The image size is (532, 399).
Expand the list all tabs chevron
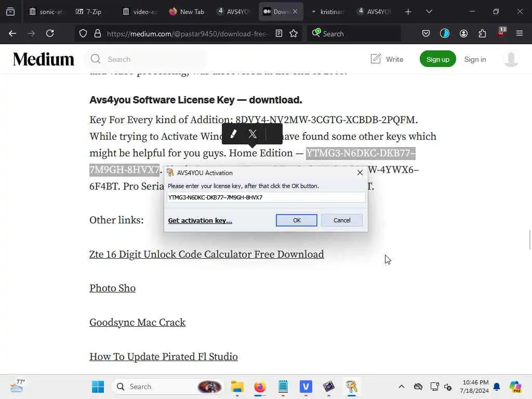(x=429, y=11)
